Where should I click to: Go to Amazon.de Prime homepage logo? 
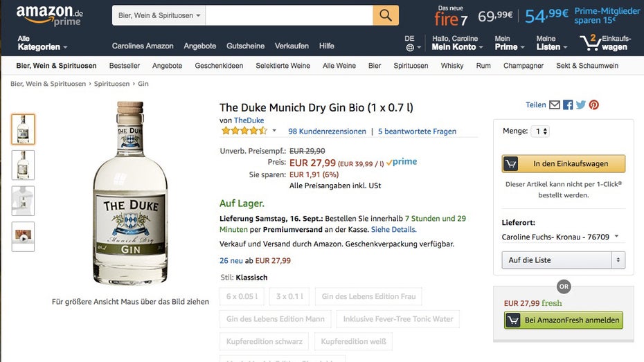pos(50,15)
